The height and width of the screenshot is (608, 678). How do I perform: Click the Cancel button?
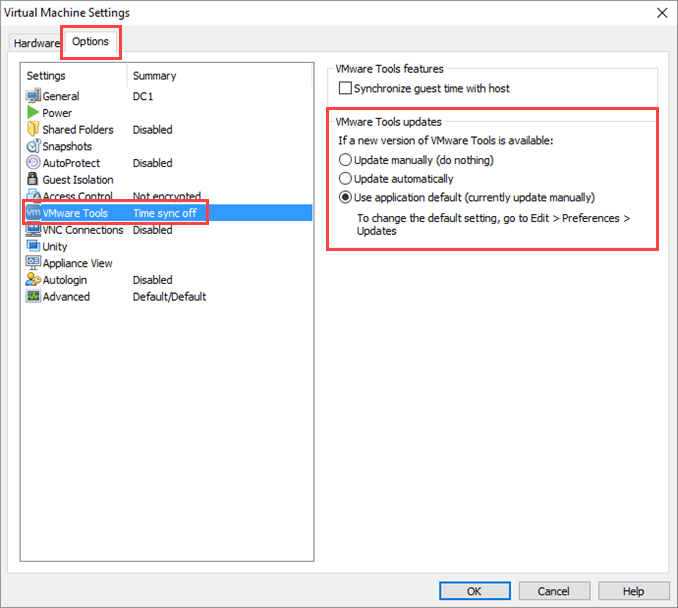point(553,591)
